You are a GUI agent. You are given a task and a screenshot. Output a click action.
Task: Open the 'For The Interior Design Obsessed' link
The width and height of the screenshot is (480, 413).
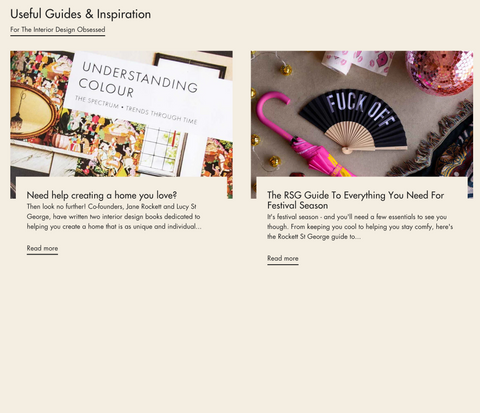tap(58, 29)
